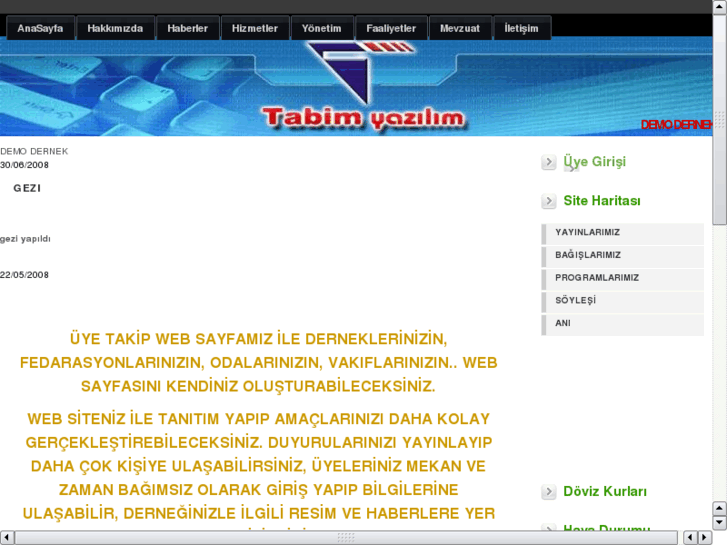The height and width of the screenshot is (545, 727).
Task: Click the horizontal scrollbar right arrow at far right
Action: pos(705,538)
